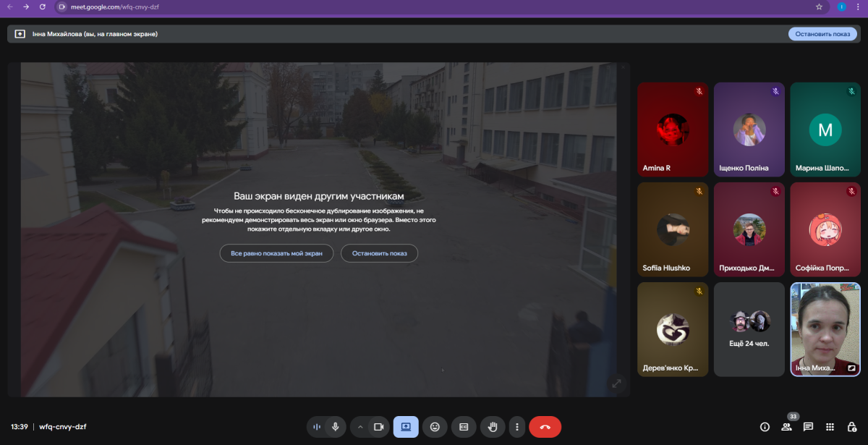Screen dimensions: 868x445
Task: Open the activities grid icon
Action: (830, 427)
